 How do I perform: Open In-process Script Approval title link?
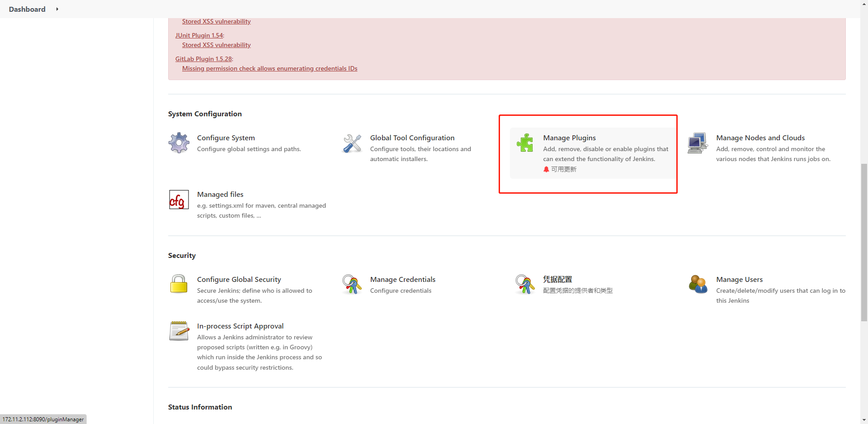(241, 326)
